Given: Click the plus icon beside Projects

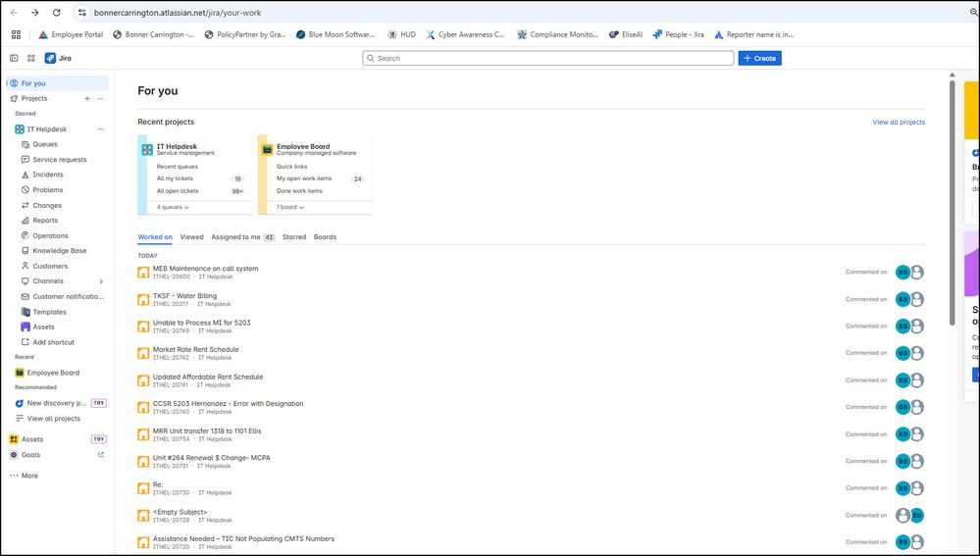Looking at the screenshot, I should point(87,99).
